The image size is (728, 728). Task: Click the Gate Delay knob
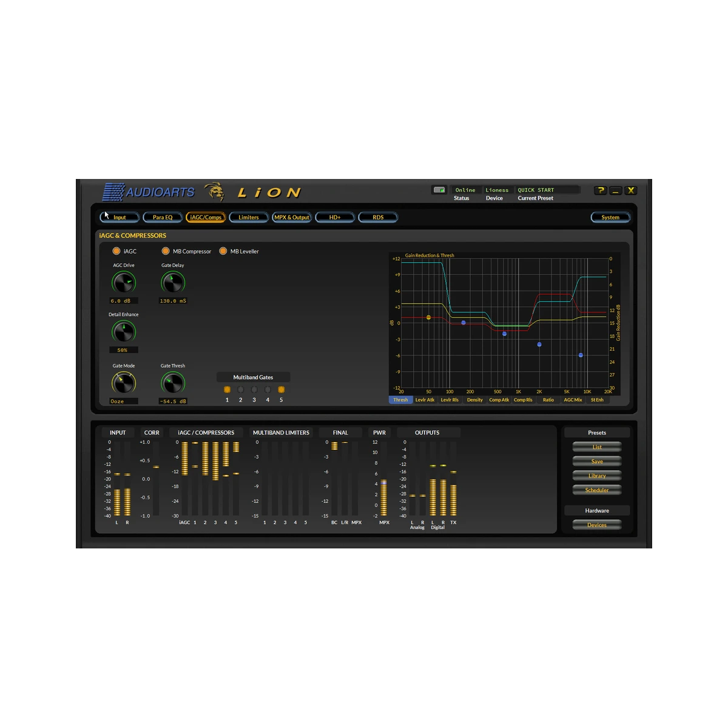[173, 282]
